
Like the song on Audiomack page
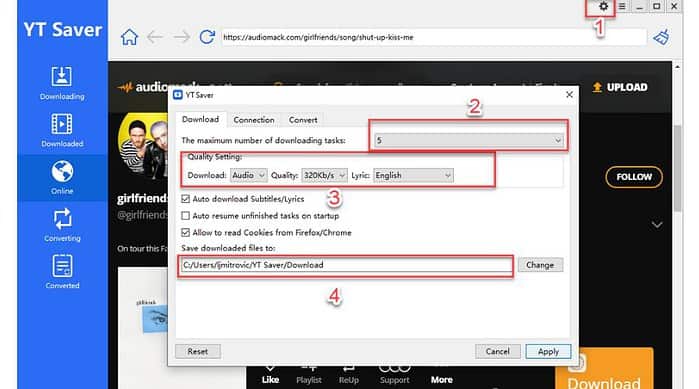coord(270,374)
